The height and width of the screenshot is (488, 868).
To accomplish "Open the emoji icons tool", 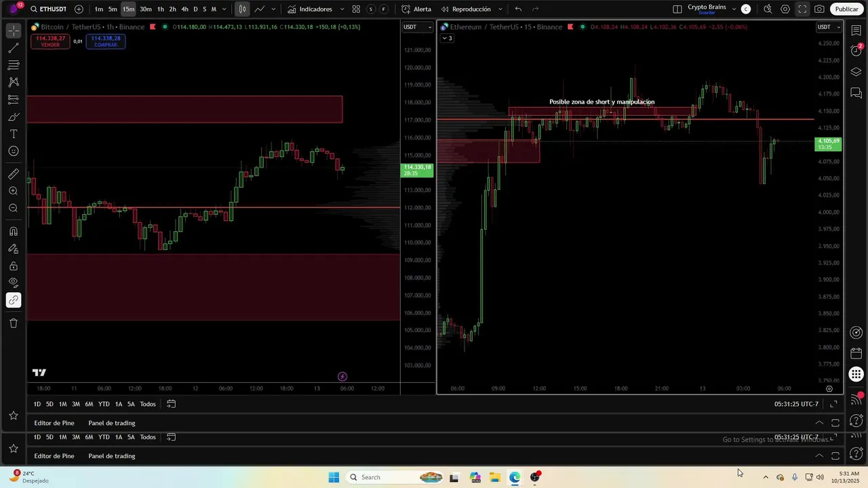I will pyautogui.click(x=14, y=151).
